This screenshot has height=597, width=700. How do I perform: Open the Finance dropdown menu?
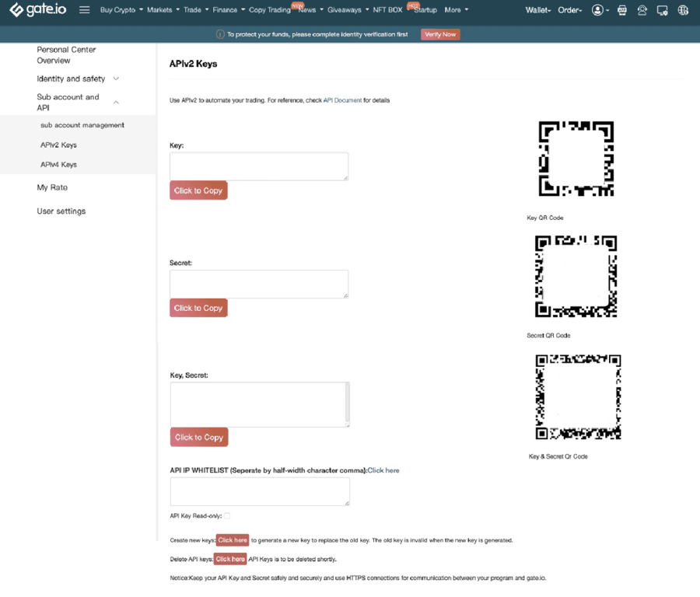click(x=229, y=10)
